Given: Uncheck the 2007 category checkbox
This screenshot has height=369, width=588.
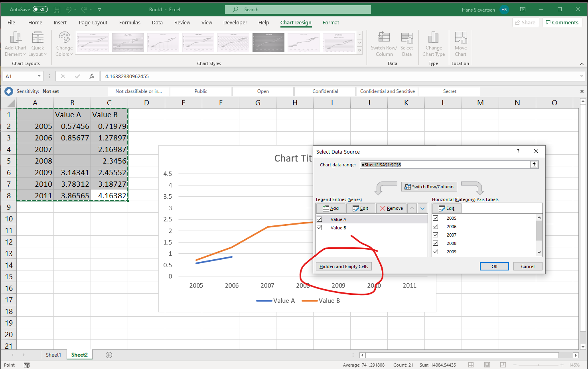Looking at the screenshot, I should [436, 235].
